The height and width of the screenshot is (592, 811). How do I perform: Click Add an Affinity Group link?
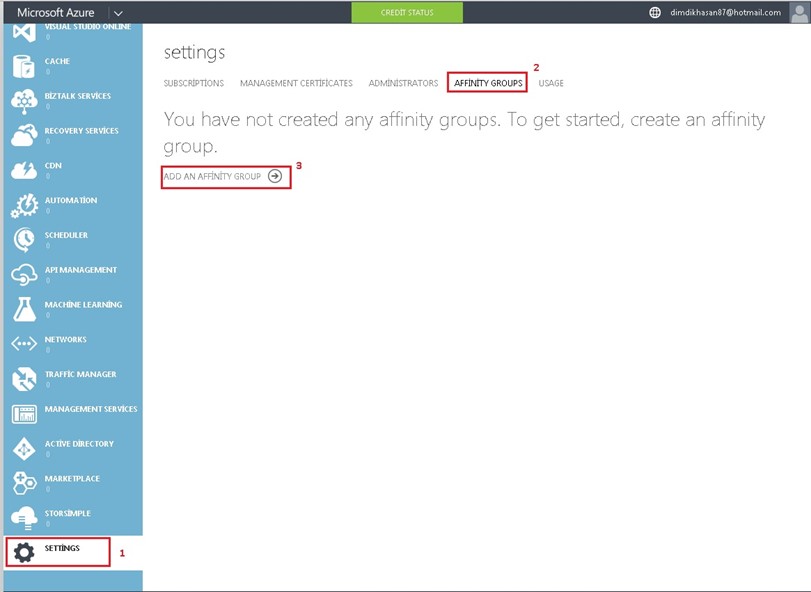[x=223, y=176]
